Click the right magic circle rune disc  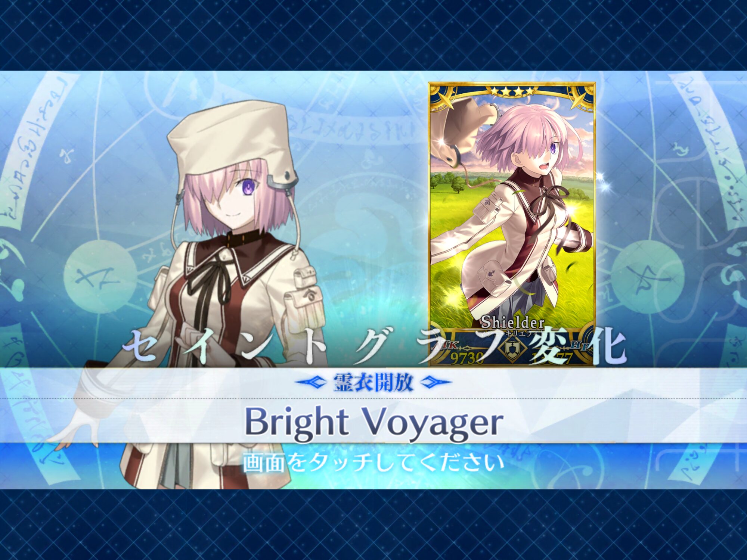coord(648,277)
